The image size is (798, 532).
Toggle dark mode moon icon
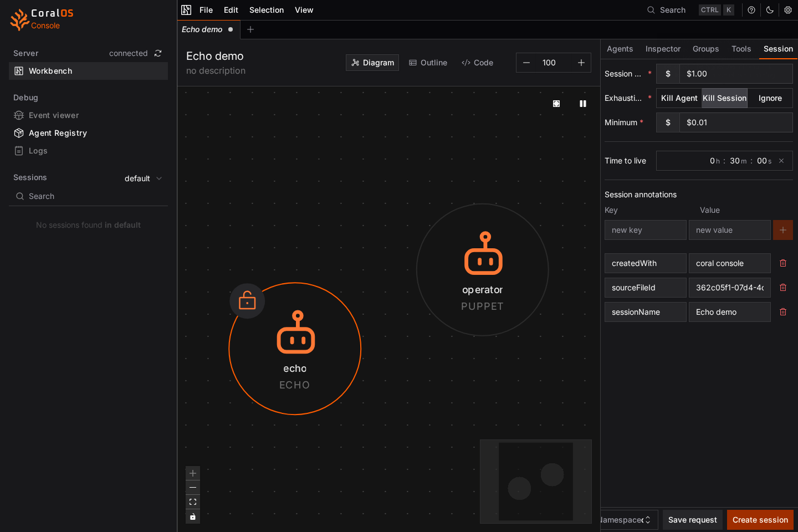pos(770,10)
